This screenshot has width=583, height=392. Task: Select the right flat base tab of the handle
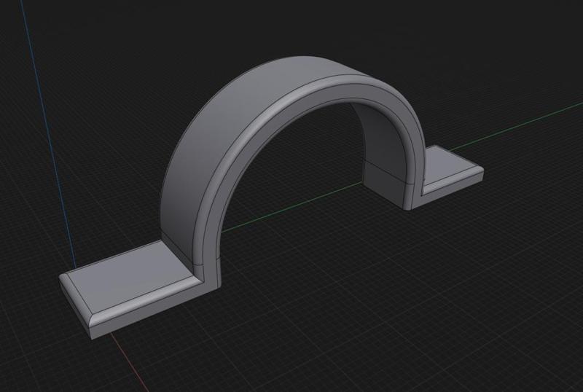[x=452, y=169]
